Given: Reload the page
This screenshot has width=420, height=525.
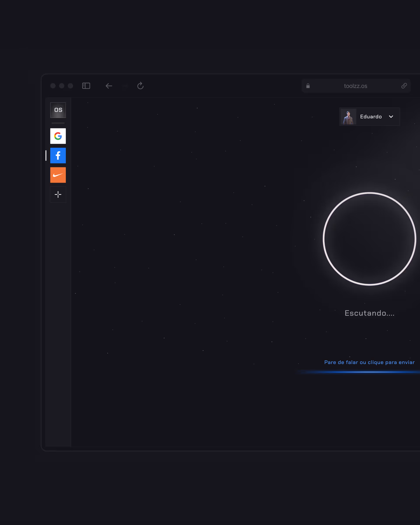Looking at the screenshot, I should click(x=140, y=86).
